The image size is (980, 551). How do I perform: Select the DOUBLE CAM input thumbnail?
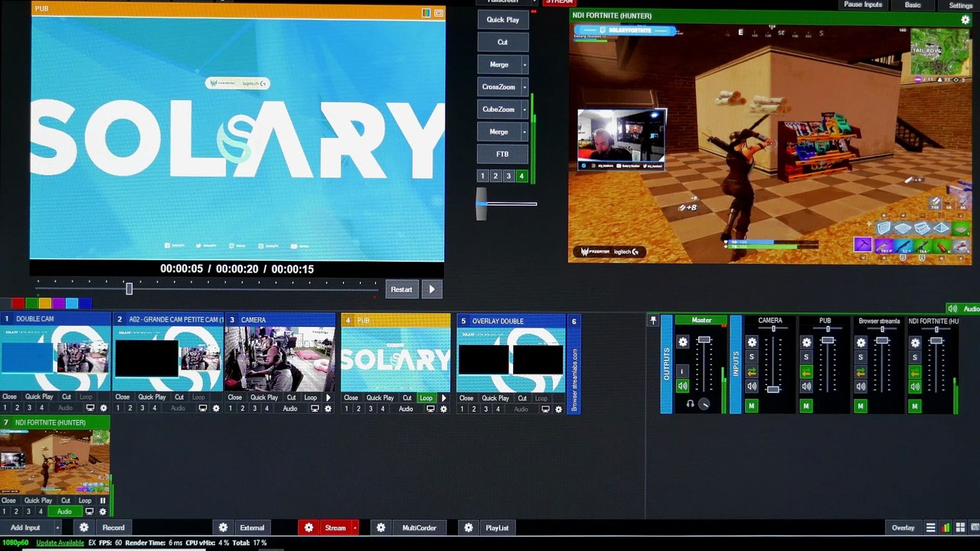(x=55, y=359)
